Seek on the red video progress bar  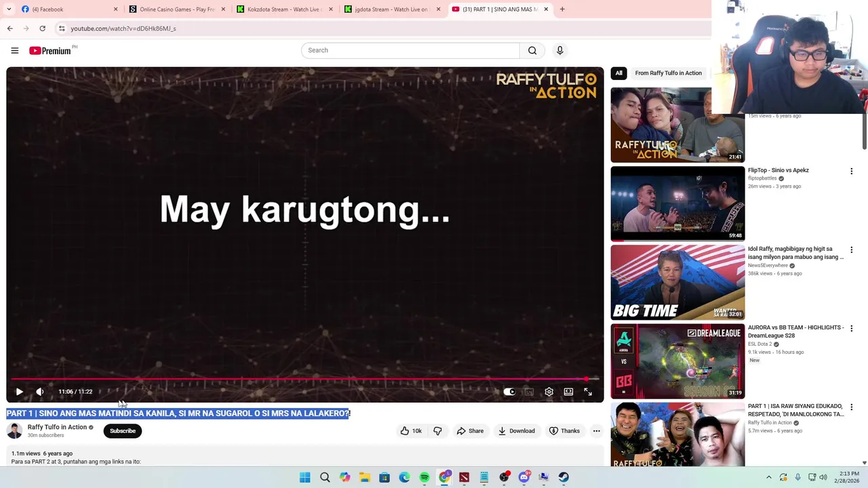click(305, 379)
